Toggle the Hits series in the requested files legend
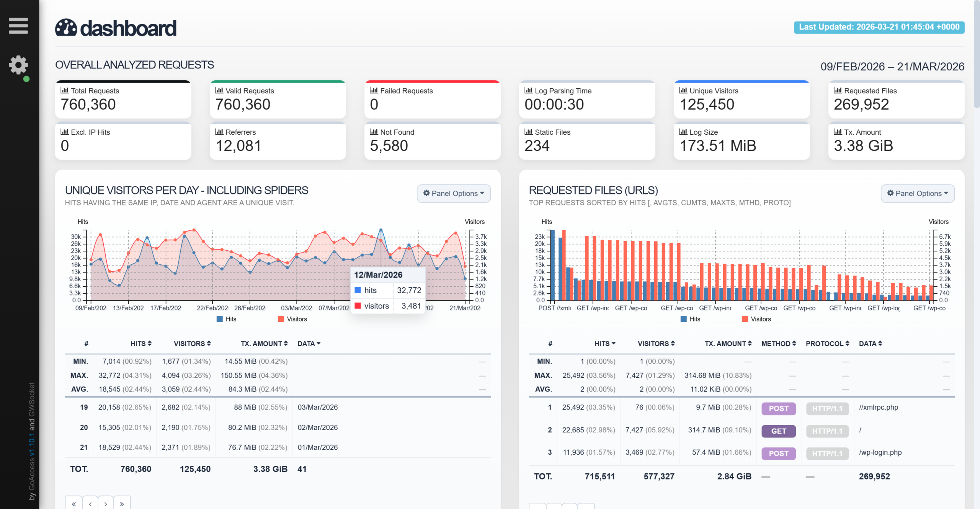The image size is (980, 509). click(x=691, y=319)
